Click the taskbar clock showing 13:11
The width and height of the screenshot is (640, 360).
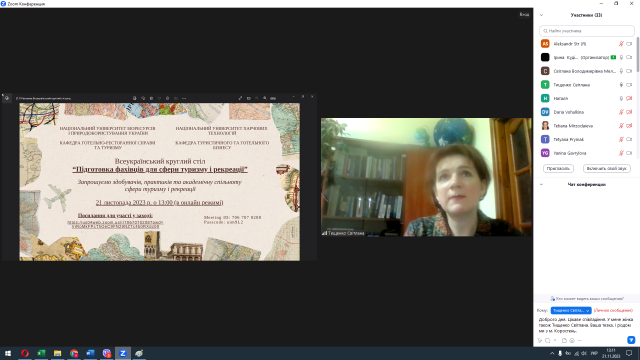tap(611, 353)
